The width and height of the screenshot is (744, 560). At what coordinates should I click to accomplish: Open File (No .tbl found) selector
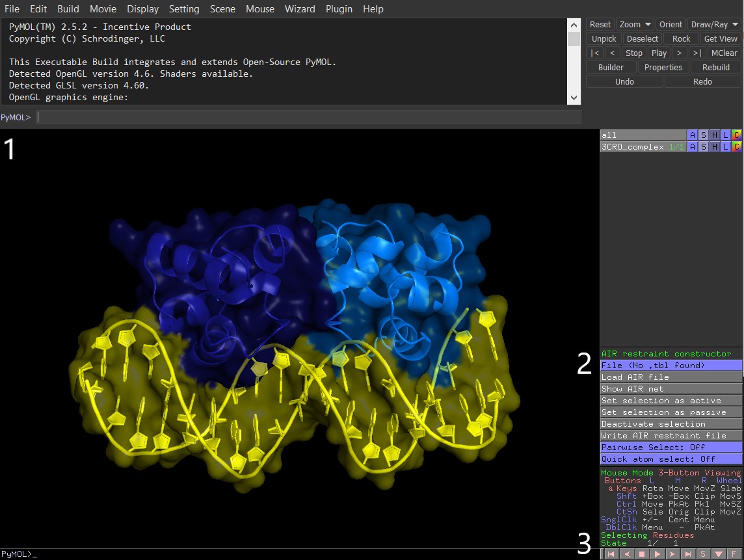pyautogui.click(x=671, y=366)
